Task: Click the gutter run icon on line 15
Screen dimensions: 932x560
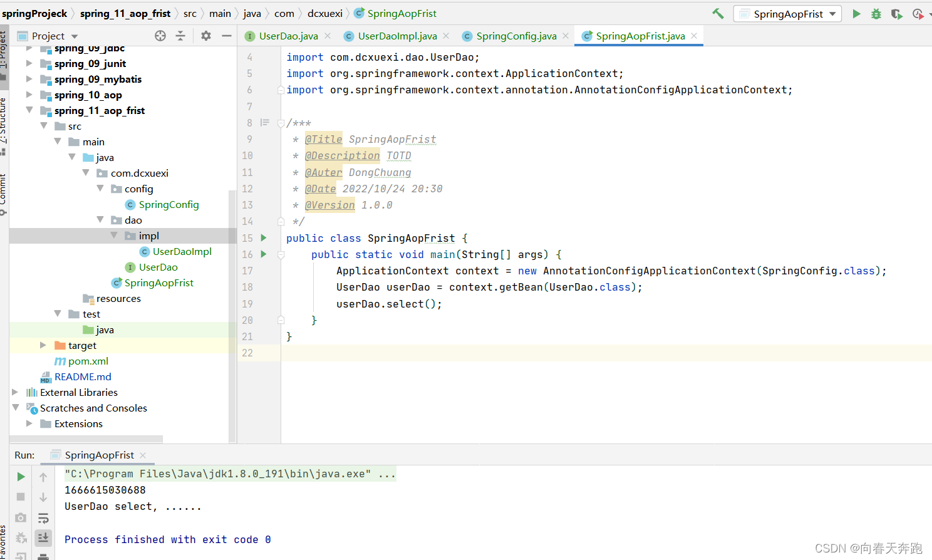Action: [x=264, y=238]
